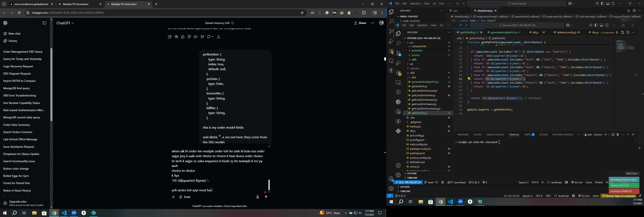Screen dimensions: 644x217
Task: Open Source Control with 81 changes
Action: [398, 53]
